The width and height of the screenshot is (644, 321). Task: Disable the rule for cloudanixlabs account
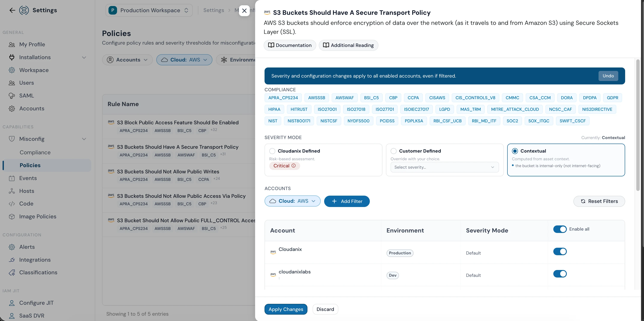pyautogui.click(x=560, y=274)
